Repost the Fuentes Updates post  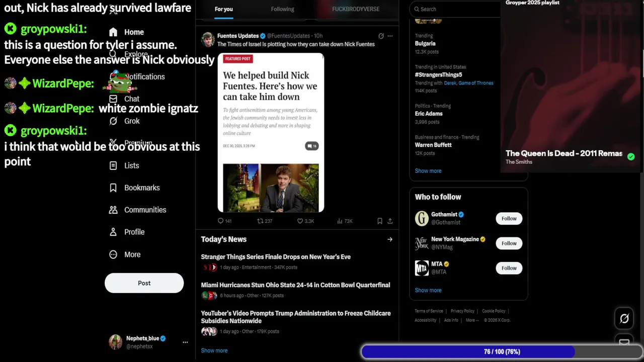(x=260, y=221)
